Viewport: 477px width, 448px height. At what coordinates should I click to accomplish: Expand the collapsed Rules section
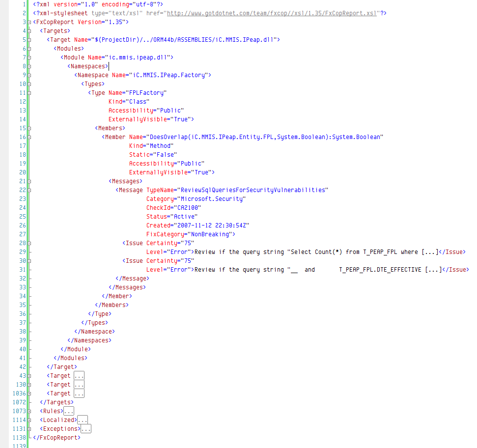coord(29,411)
